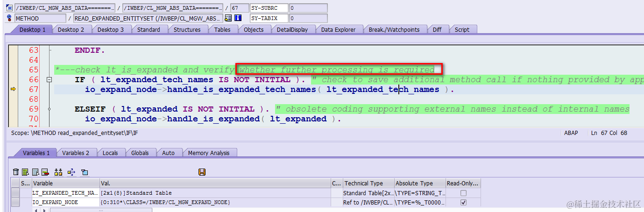
Task: Click the Ln 67 Col 68 status indicator
Action: (x=609, y=133)
